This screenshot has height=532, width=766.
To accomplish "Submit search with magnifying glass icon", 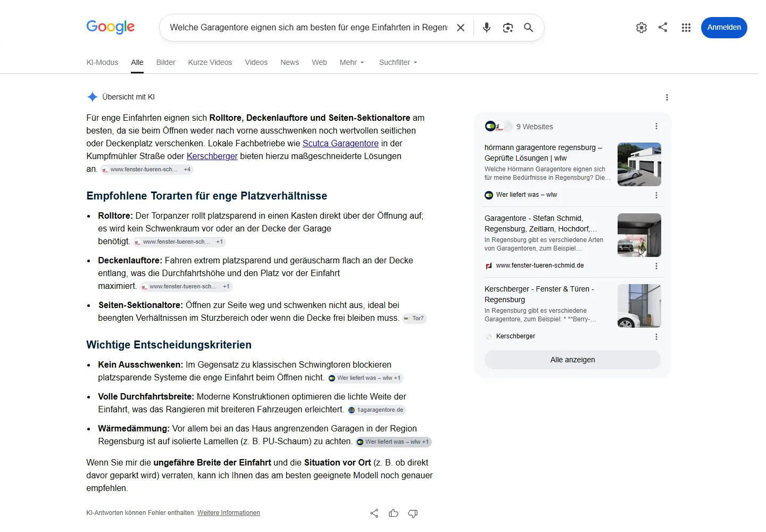I will tap(528, 28).
